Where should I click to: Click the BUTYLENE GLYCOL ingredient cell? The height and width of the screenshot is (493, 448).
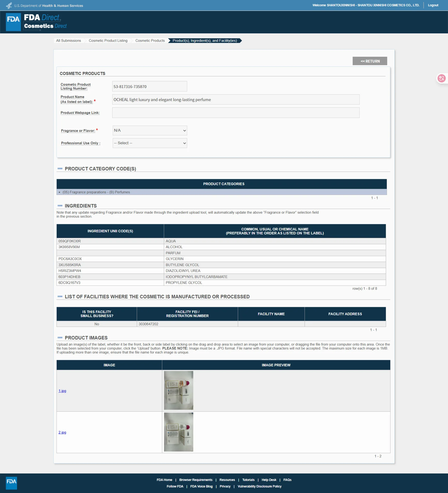point(275,265)
